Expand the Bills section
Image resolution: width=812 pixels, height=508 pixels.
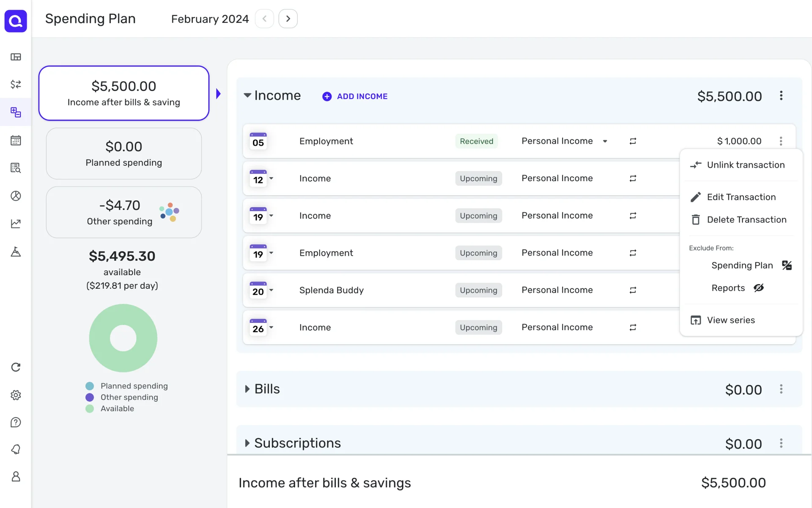[x=247, y=389]
